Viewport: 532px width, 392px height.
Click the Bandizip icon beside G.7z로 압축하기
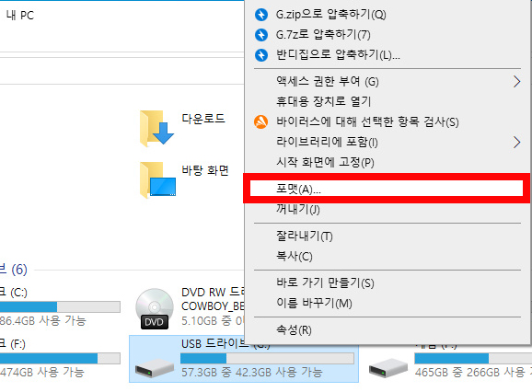tap(261, 35)
